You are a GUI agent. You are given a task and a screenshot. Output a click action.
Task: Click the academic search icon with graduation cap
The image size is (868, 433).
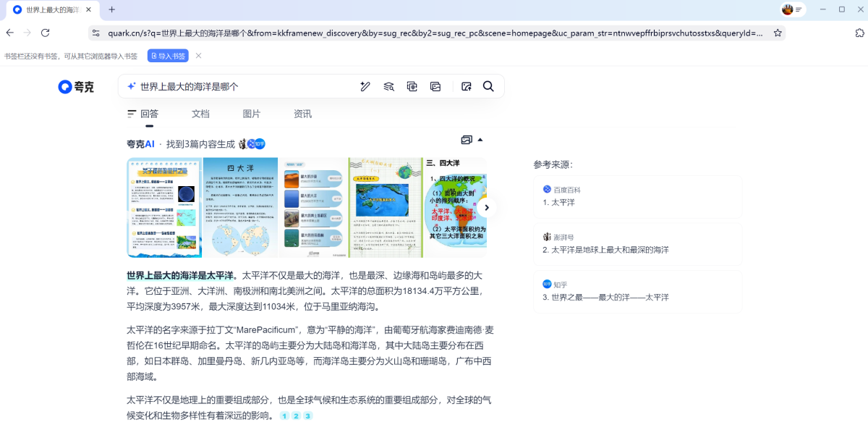pos(388,86)
